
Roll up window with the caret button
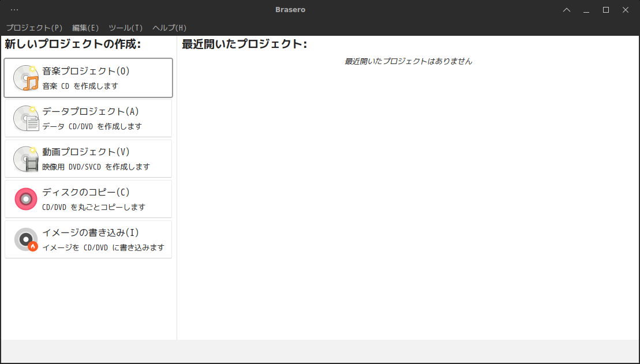coord(567,10)
